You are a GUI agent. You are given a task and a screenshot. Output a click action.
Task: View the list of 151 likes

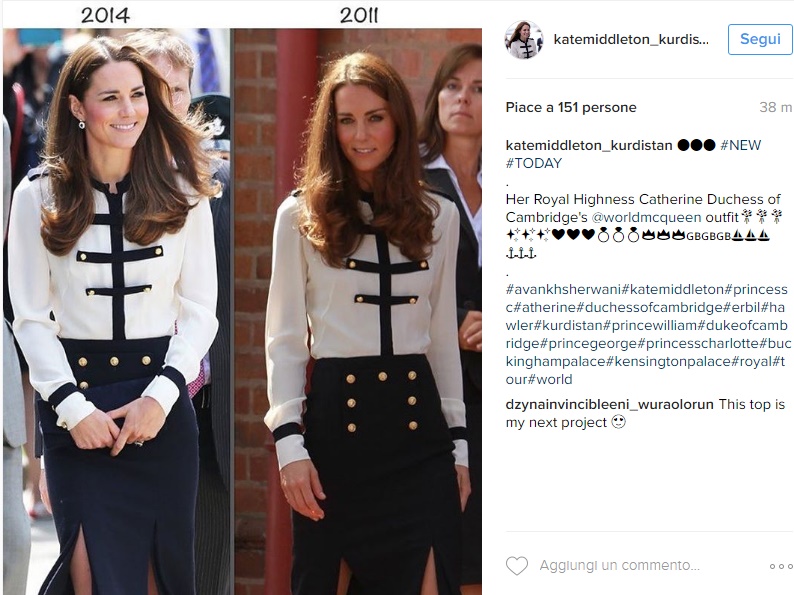click(x=571, y=107)
